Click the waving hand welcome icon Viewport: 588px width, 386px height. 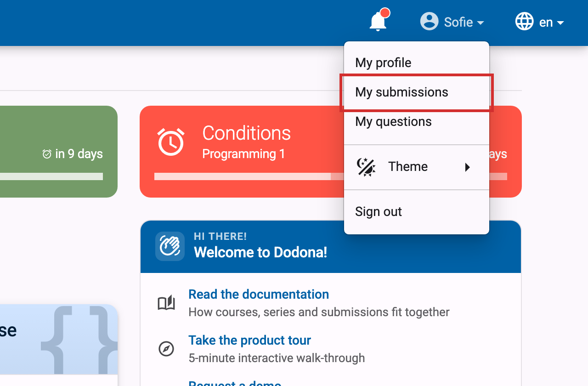click(170, 246)
